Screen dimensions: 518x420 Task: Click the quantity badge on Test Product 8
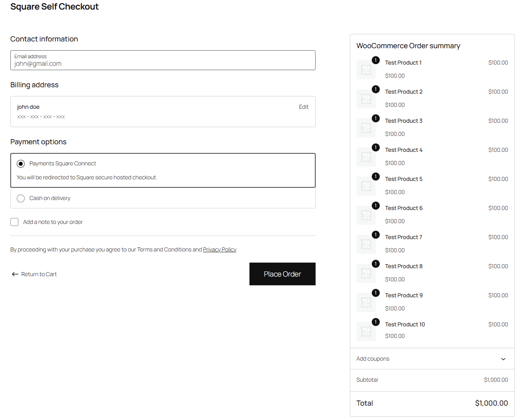coord(375,264)
